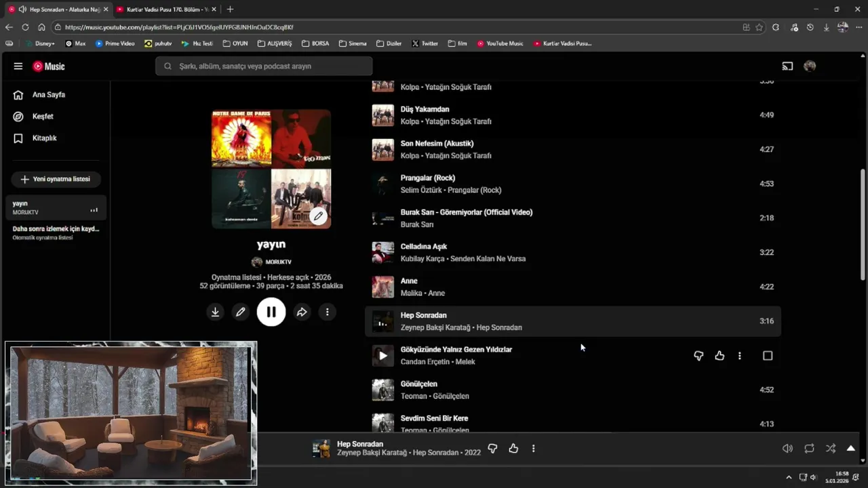Select the Sevdim Seni Bir Kere title
The width and height of the screenshot is (868, 488).
[x=434, y=418]
